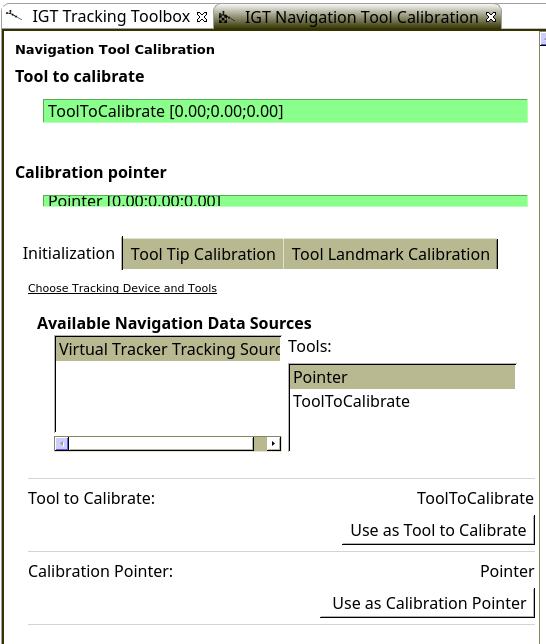
Task: Select Virtual Tracker Tracking Source entry
Action: pyautogui.click(x=168, y=349)
